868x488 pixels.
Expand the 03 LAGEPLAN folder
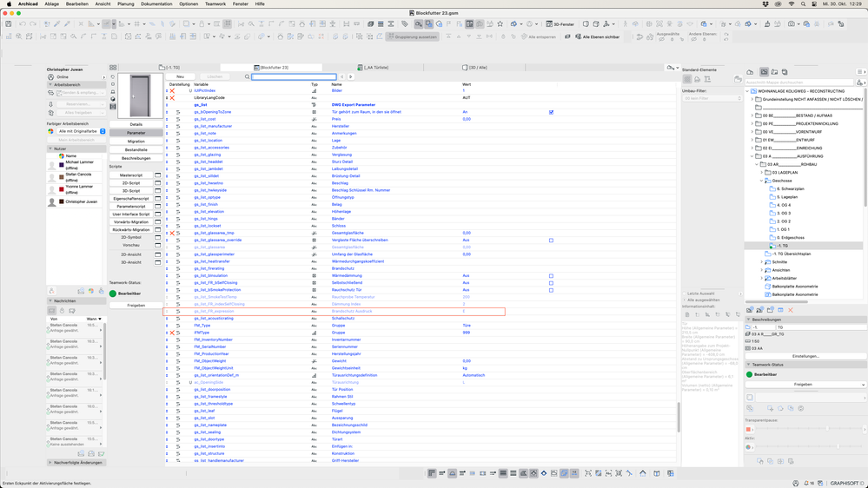[x=762, y=173]
